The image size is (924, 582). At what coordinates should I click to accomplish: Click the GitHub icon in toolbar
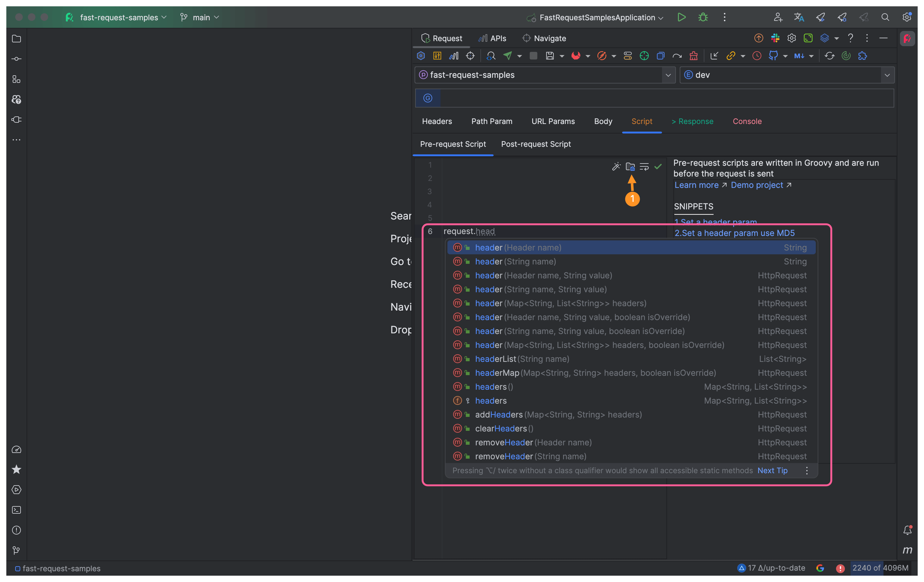pos(773,56)
